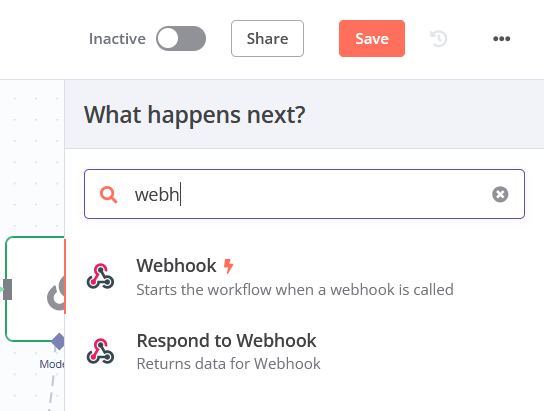This screenshot has height=411, width=544.
Task: Click the purple Model diamond connector
Action: point(58,341)
